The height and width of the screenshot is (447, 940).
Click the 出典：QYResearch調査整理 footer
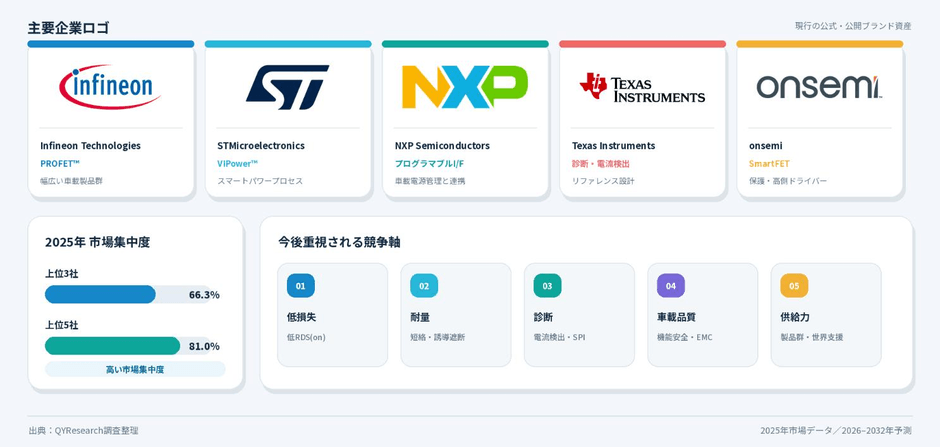[x=83, y=430]
